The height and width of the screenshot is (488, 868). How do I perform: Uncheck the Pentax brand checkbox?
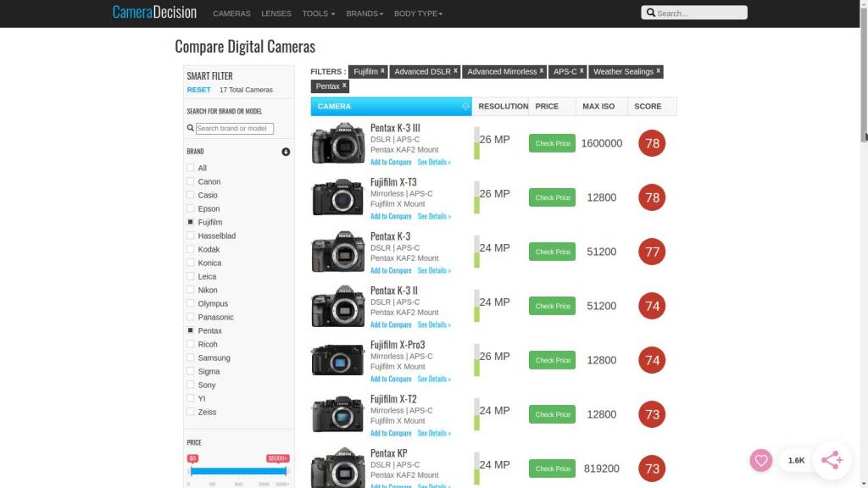(x=191, y=330)
